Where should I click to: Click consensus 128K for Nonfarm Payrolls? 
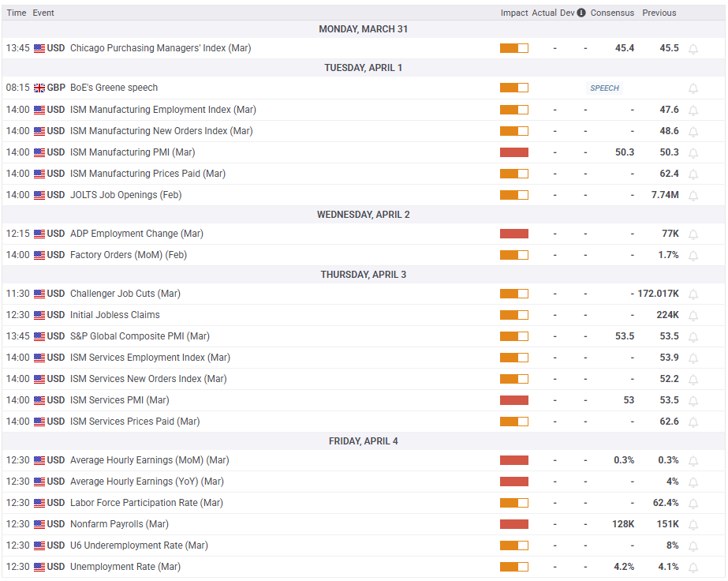tap(623, 524)
